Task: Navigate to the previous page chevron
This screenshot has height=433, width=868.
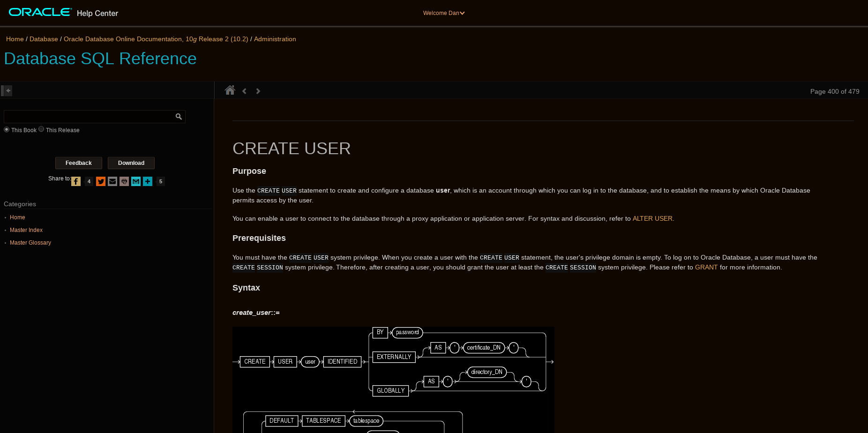Action: point(244,90)
